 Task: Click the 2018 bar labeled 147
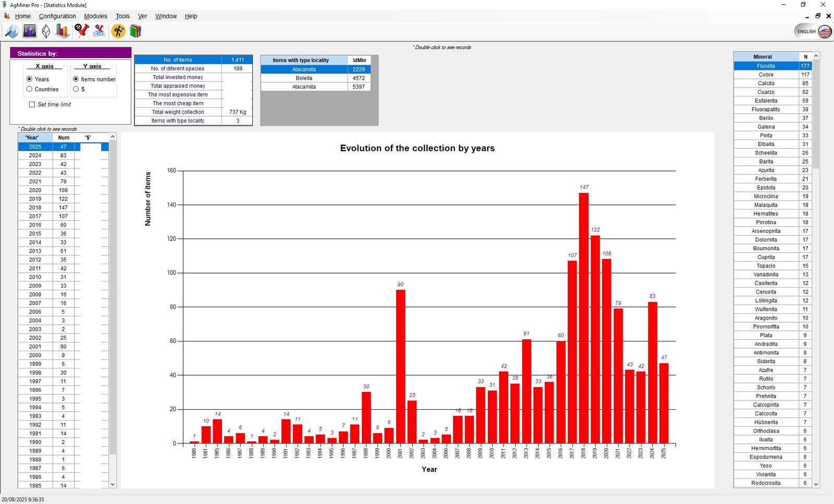[x=584, y=318]
